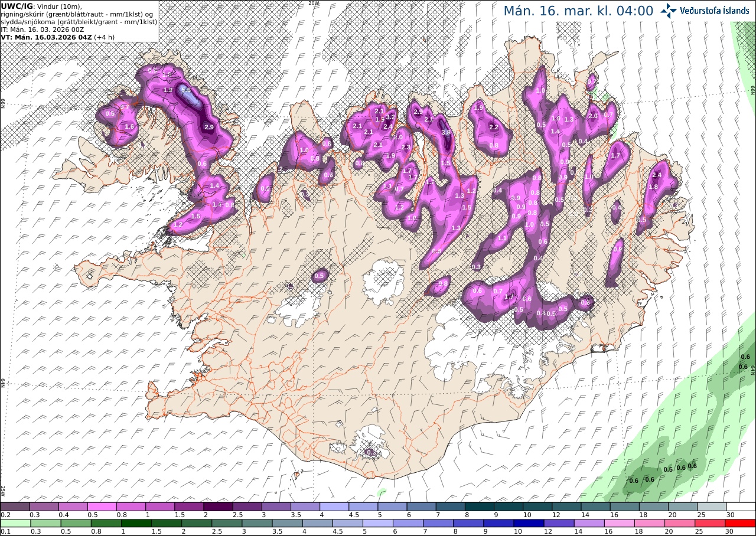Click the 0.3 value on the southern glacier
This screenshot has height=536, width=756.
pos(371,452)
